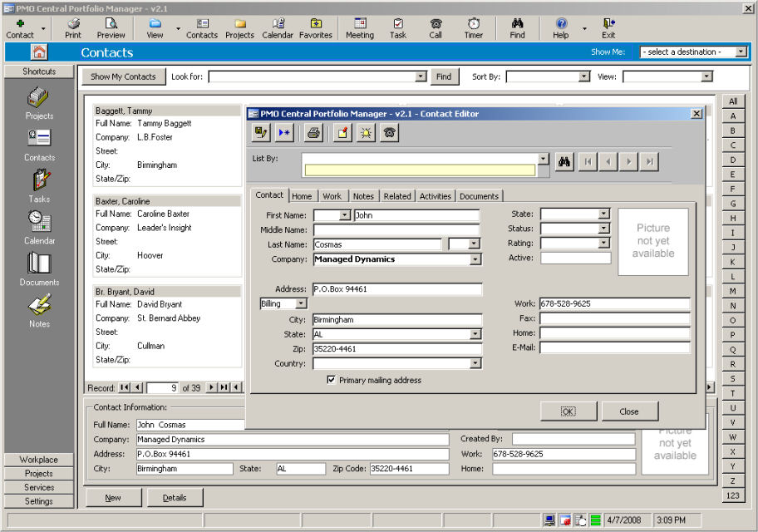Expand the List By dropdown

pos(544,159)
